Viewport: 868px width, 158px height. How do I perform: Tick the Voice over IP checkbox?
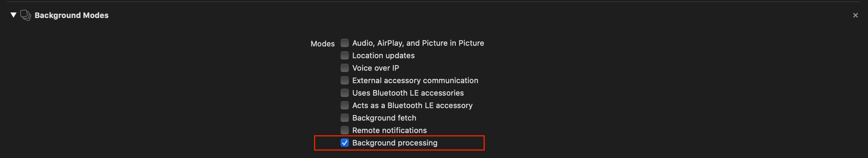(344, 68)
